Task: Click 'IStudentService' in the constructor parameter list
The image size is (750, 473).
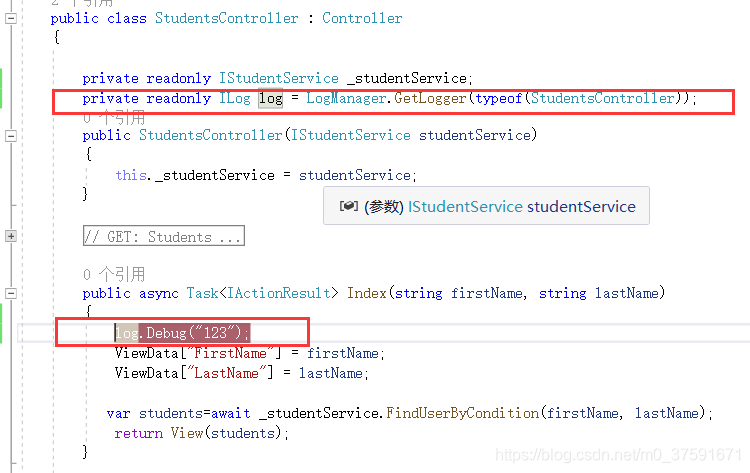Action: click(351, 135)
